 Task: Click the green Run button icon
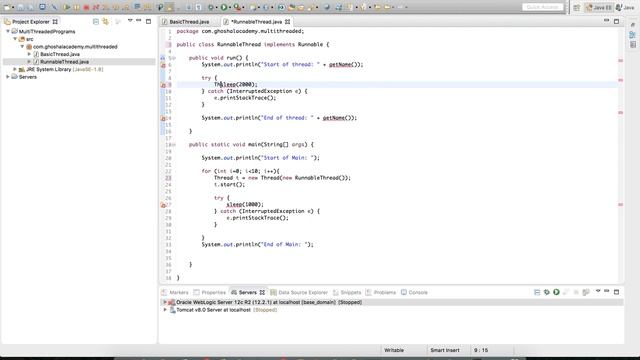click(224, 7)
